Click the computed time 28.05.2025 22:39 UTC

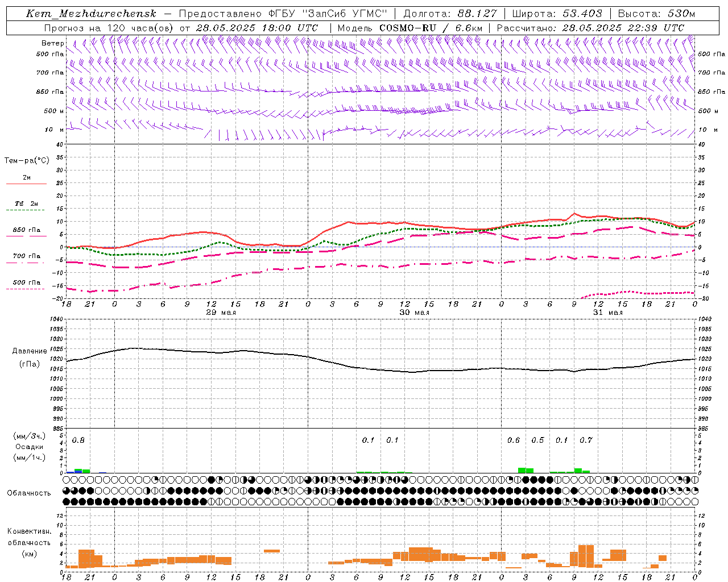coord(623,28)
